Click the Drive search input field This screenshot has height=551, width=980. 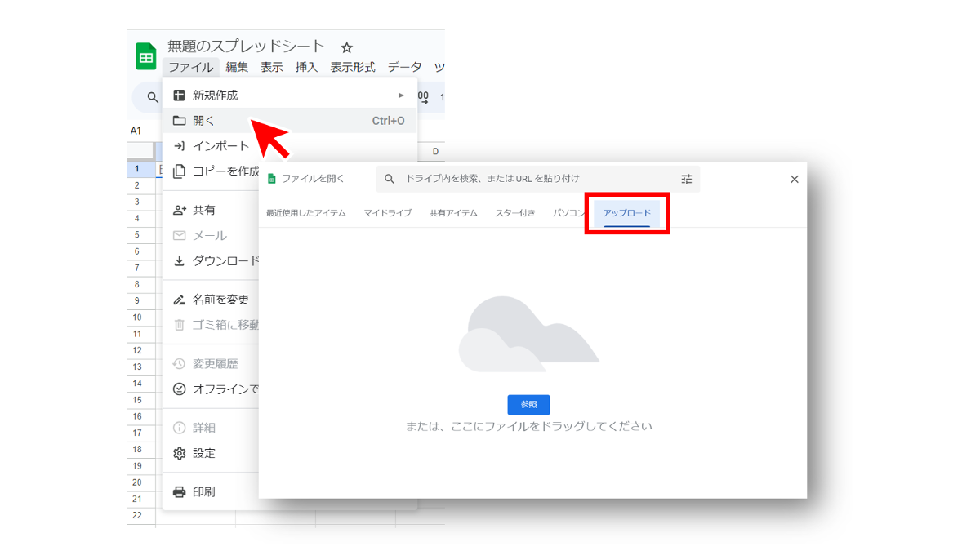point(531,179)
